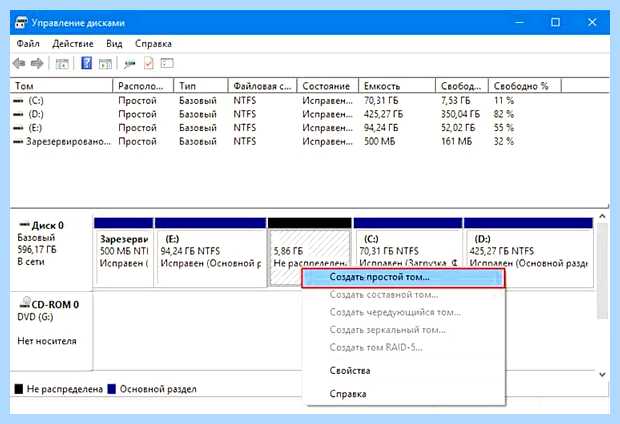Click the scroll down arrow in the disk pane
Image resolution: width=620 pixels, height=424 pixels.
pyautogui.click(x=602, y=374)
